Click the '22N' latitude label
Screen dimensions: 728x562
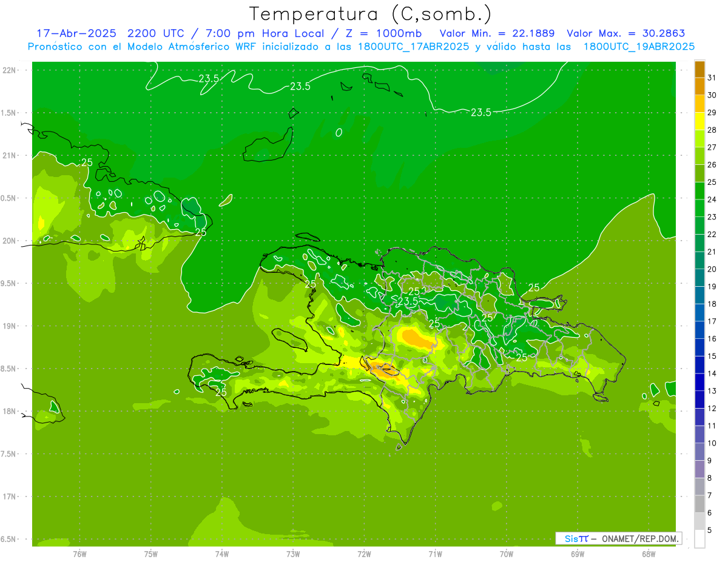point(10,70)
